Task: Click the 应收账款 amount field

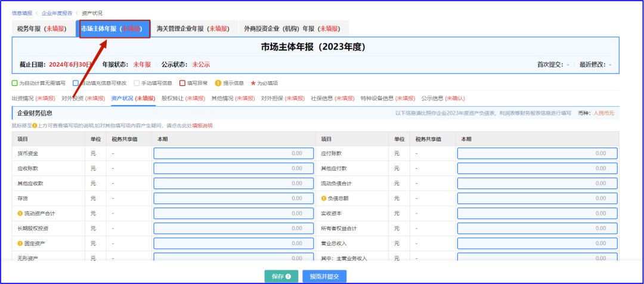Action: [x=234, y=168]
